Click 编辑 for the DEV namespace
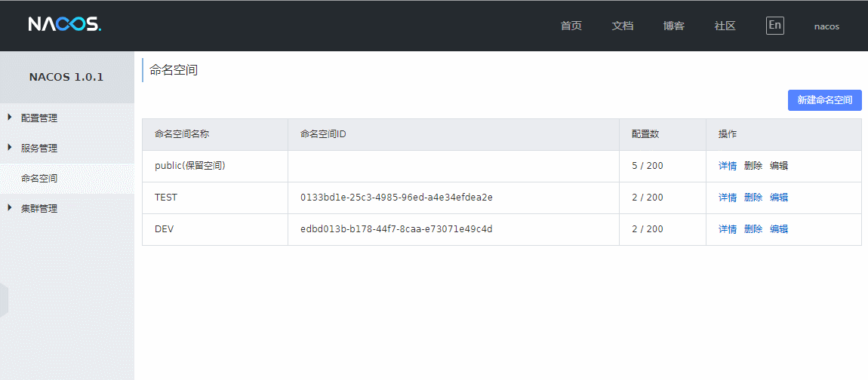 point(779,229)
